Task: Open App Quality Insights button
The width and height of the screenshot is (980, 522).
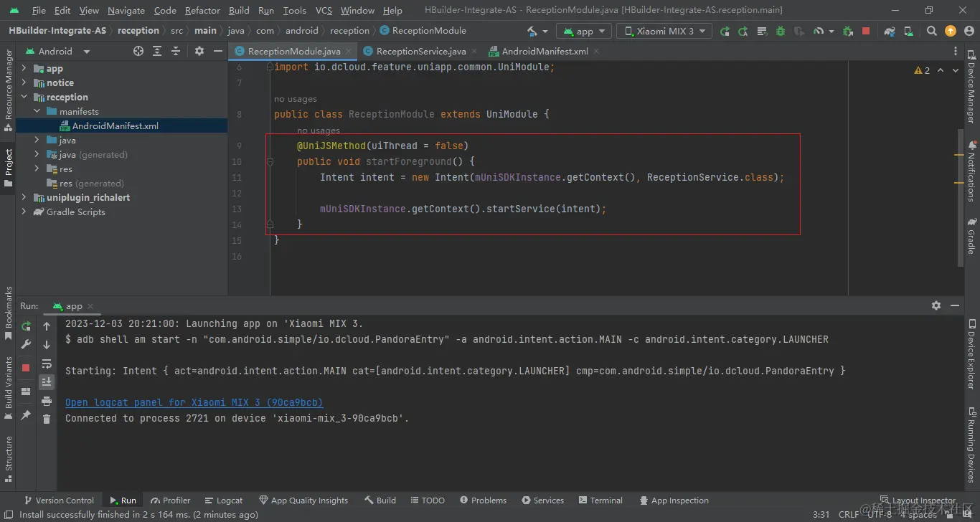Action: pyautogui.click(x=303, y=500)
